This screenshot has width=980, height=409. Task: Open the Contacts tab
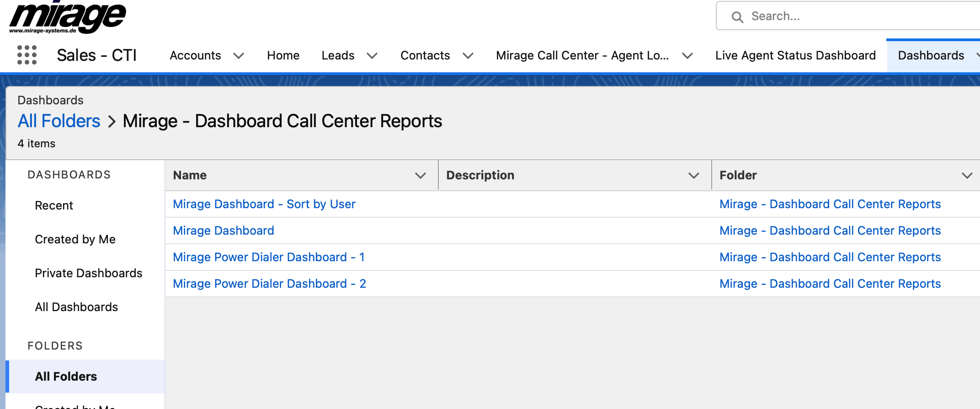pos(425,55)
